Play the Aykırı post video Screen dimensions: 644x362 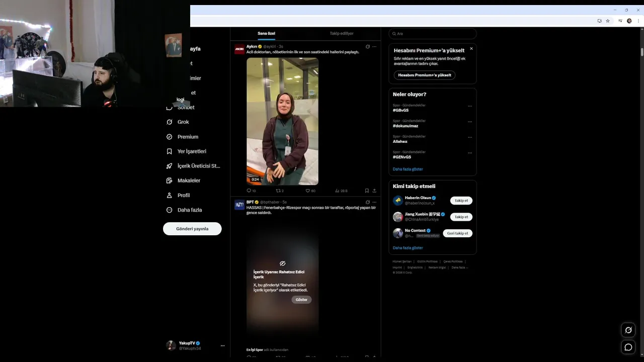pyautogui.click(x=282, y=121)
